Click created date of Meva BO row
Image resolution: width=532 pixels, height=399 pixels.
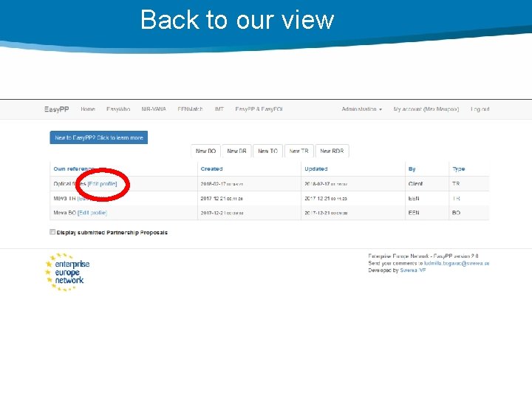tap(222, 213)
